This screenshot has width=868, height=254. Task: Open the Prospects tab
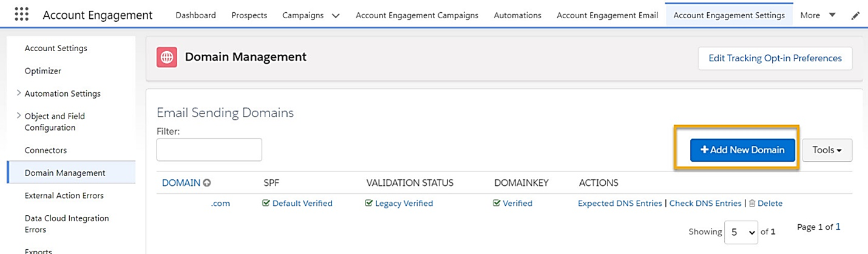[249, 15]
